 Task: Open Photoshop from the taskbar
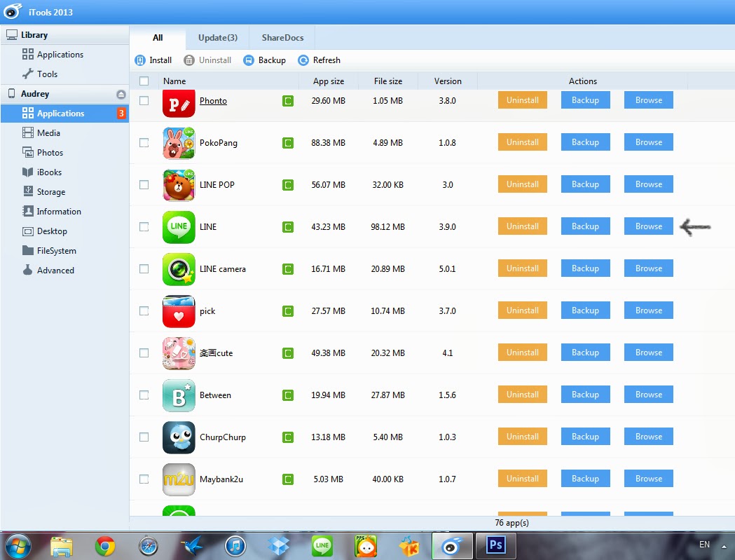click(495, 545)
